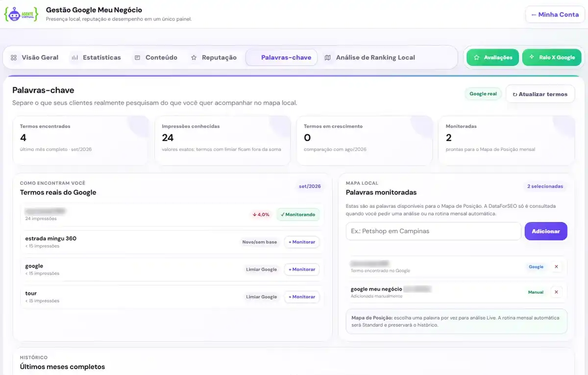Click the 'Termos encontrados' stat card

pos(80,140)
